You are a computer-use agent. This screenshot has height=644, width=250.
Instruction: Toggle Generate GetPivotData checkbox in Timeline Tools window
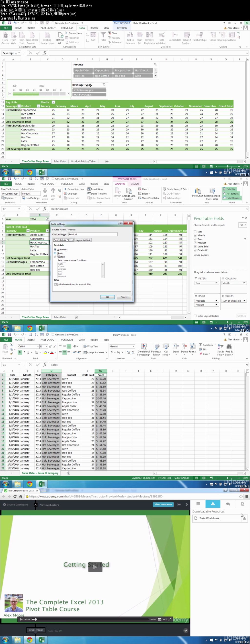point(53,23)
